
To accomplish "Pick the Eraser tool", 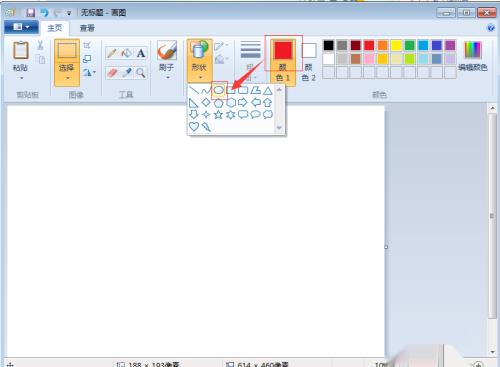I will tap(112, 73).
